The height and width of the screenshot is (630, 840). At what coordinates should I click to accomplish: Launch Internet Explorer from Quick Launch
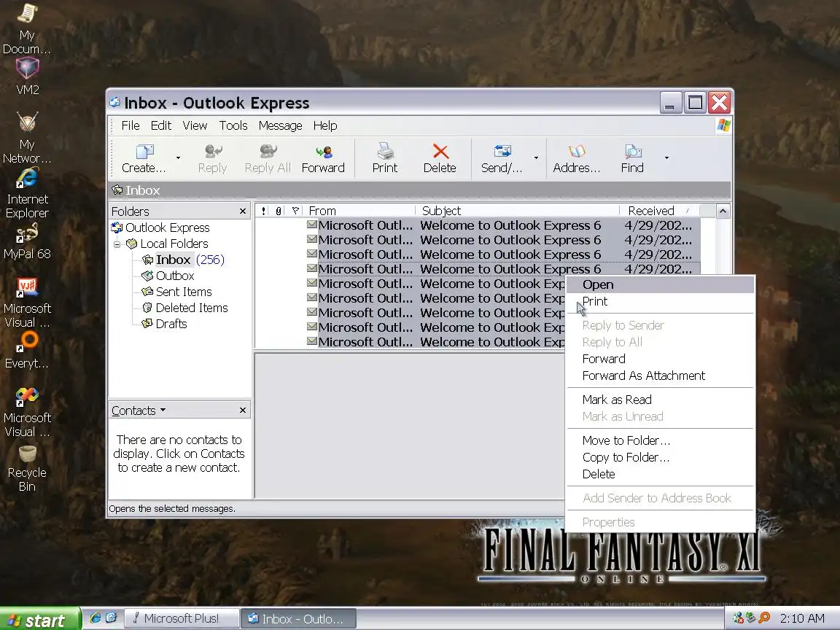(x=96, y=618)
